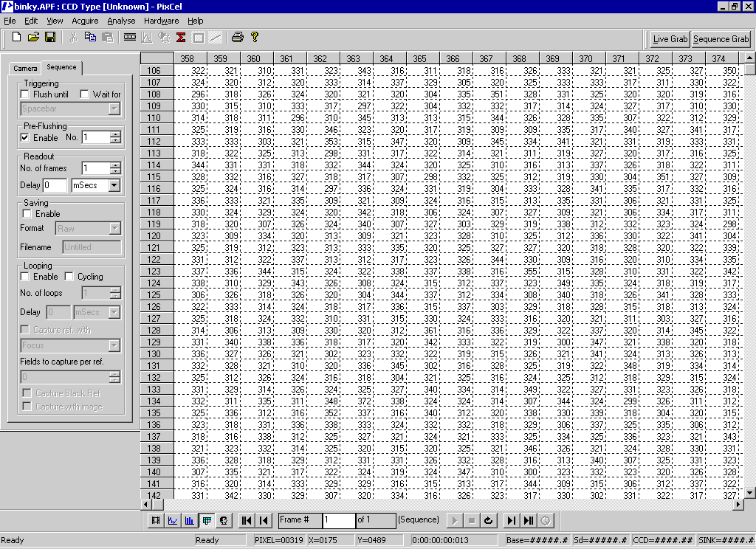Click the Frame # input field
756x549 pixels.
coord(338,520)
